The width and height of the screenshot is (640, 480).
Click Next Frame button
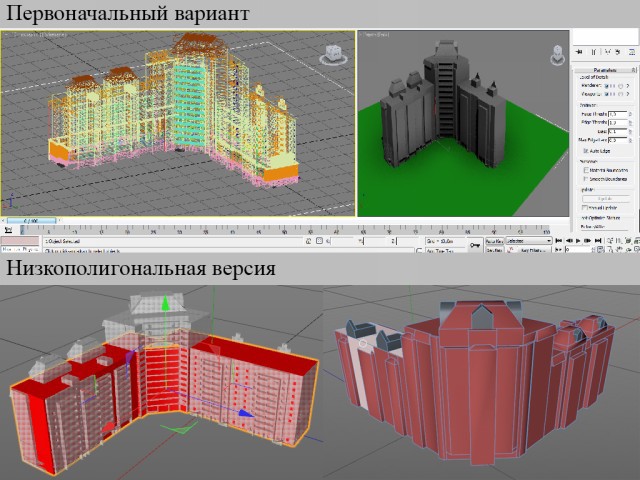588,241
